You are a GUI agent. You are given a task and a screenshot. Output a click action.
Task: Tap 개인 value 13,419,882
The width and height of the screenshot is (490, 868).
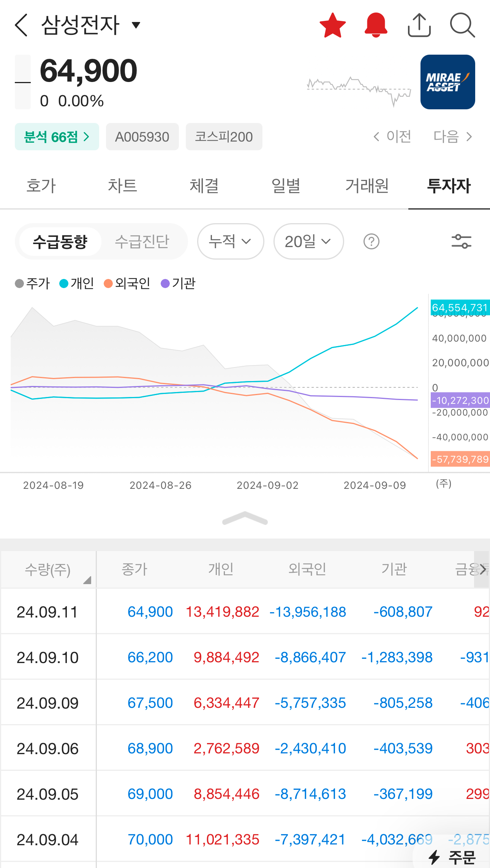pyautogui.click(x=222, y=612)
